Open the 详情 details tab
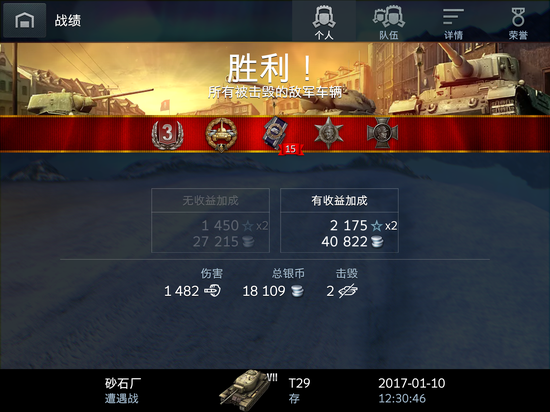Screen dimensions: 550x412 [453, 22]
